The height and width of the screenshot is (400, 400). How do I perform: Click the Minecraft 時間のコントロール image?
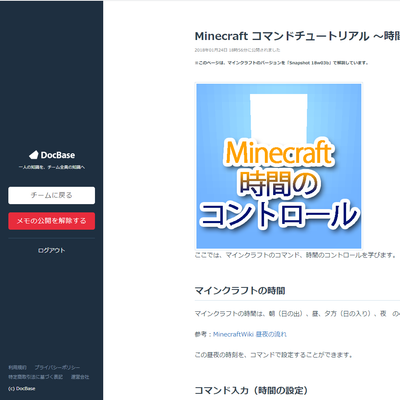click(279, 166)
